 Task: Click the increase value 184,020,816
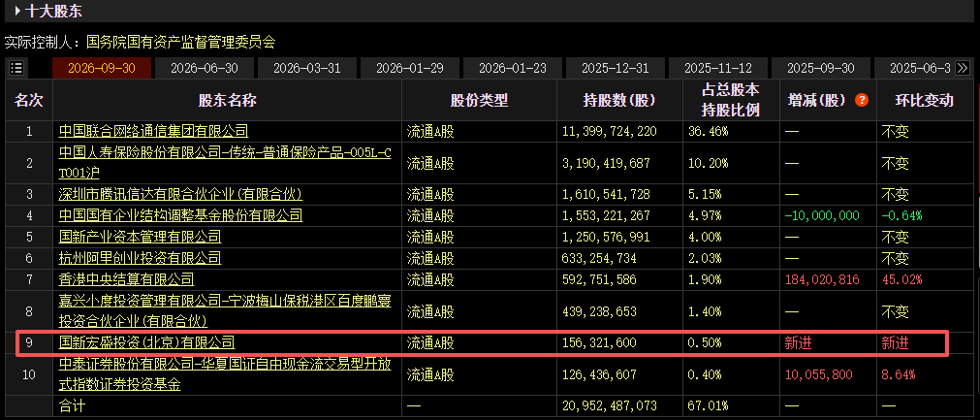pyautogui.click(x=822, y=280)
